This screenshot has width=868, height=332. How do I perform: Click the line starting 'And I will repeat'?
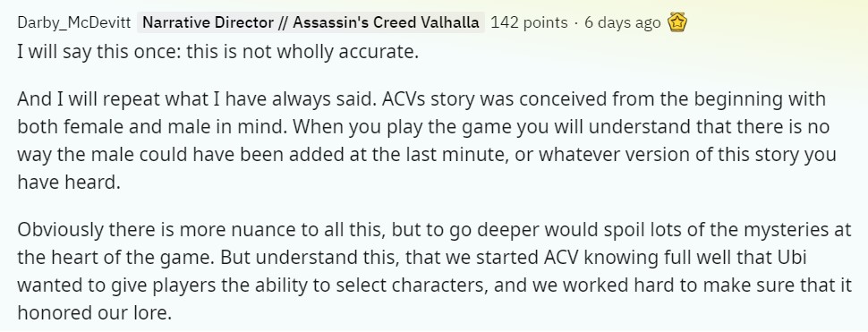coord(421,99)
